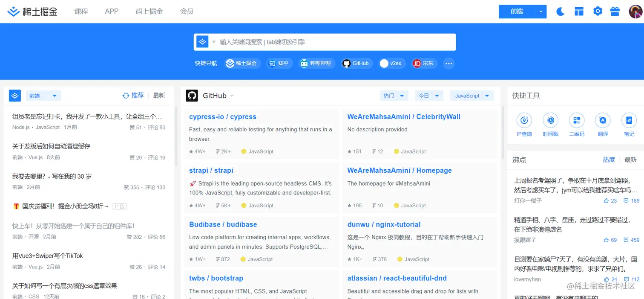Click the GitHub panel scrollbar
Viewport: 644px width, 299px height.
[504, 133]
